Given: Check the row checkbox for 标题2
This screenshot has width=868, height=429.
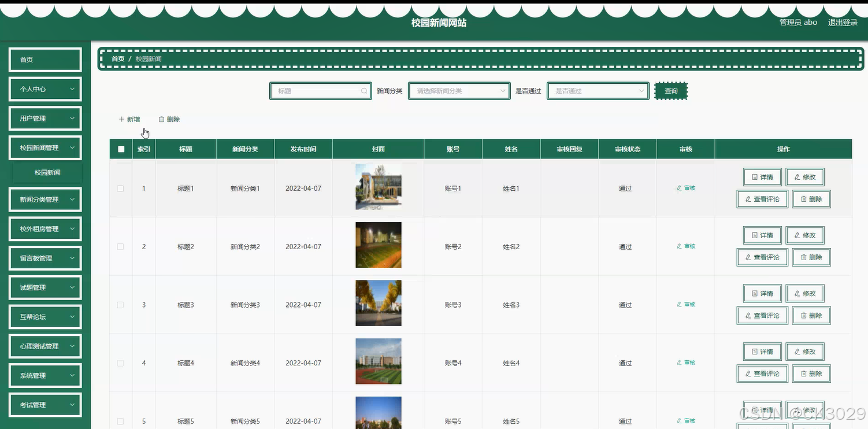Looking at the screenshot, I should pyautogui.click(x=120, y=247).
